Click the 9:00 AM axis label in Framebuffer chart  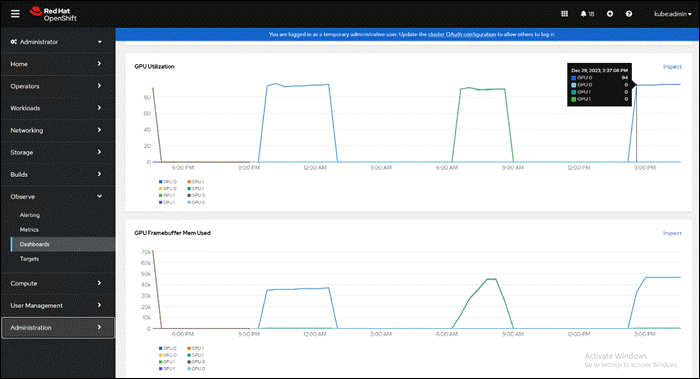512,334
